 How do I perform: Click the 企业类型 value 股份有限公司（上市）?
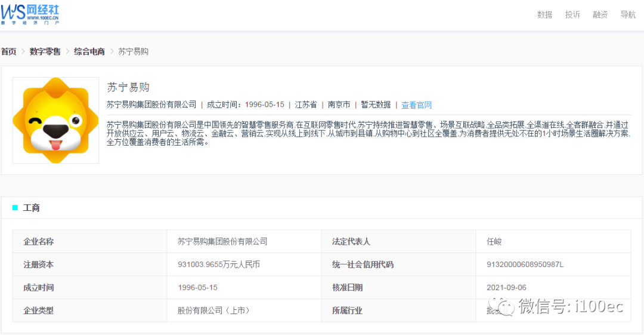click(213, 311)
